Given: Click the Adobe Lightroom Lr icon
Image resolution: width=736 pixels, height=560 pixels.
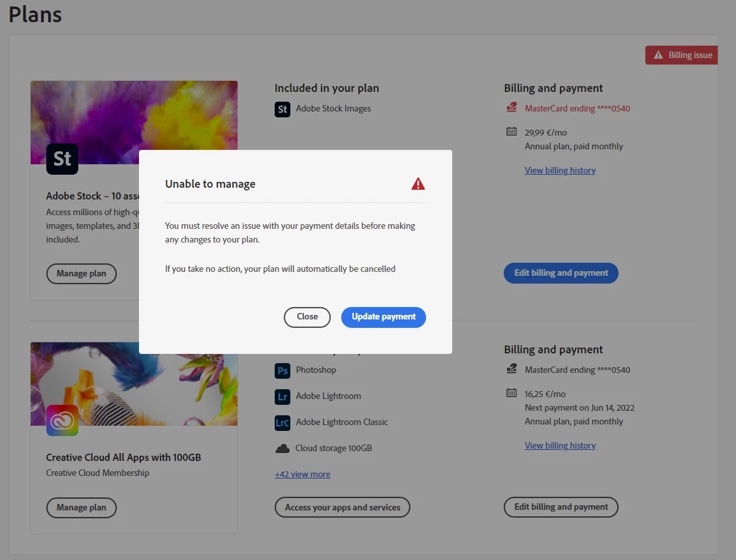Looking at the screenshot, I should point(282,397).
